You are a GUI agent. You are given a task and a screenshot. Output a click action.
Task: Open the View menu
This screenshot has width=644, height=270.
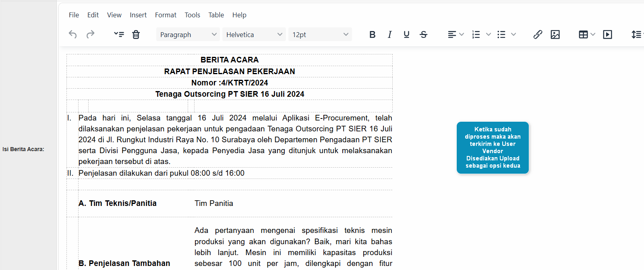[114, 15]
